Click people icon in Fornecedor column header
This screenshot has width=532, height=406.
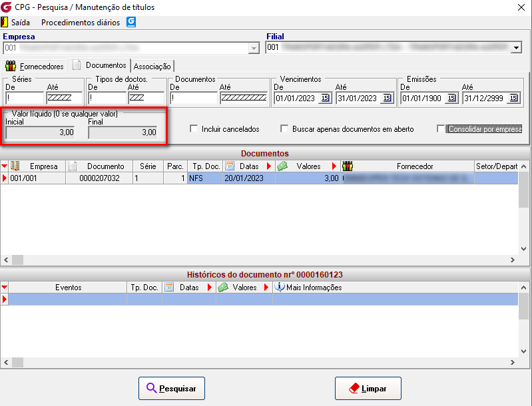click(x=348, y=166)
